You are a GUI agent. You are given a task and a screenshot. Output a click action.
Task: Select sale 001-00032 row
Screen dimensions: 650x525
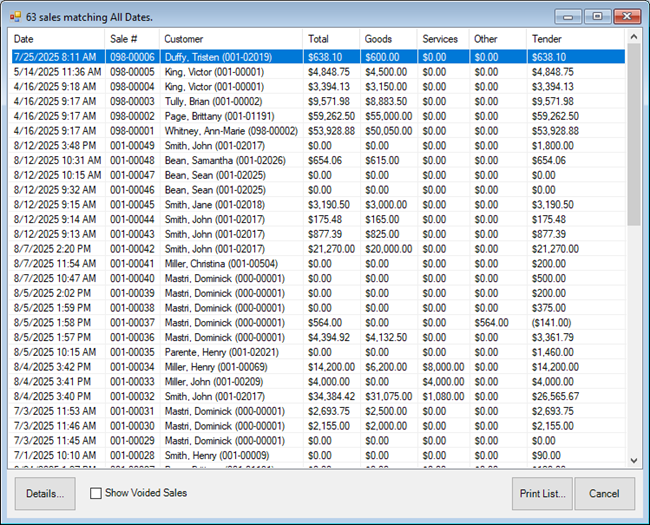(x=318, y=396)
